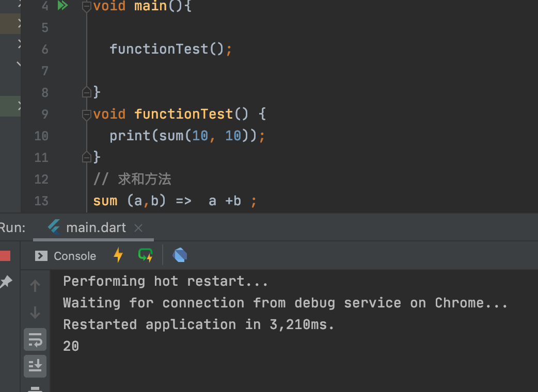Open the Console tab
Image resolution: width=538 pixels, height=392 pixels.
(66, 256)
